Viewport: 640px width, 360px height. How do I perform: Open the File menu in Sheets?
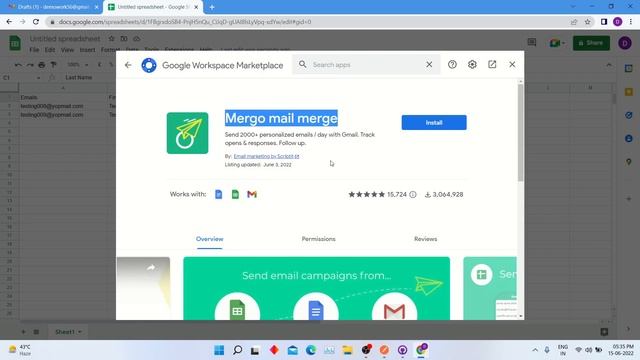[x=34, y=50]
